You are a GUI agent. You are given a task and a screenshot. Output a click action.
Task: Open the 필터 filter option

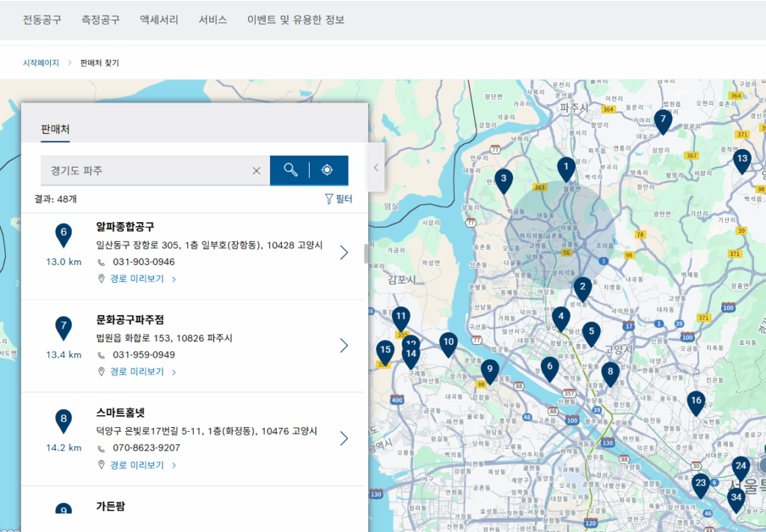339,199
